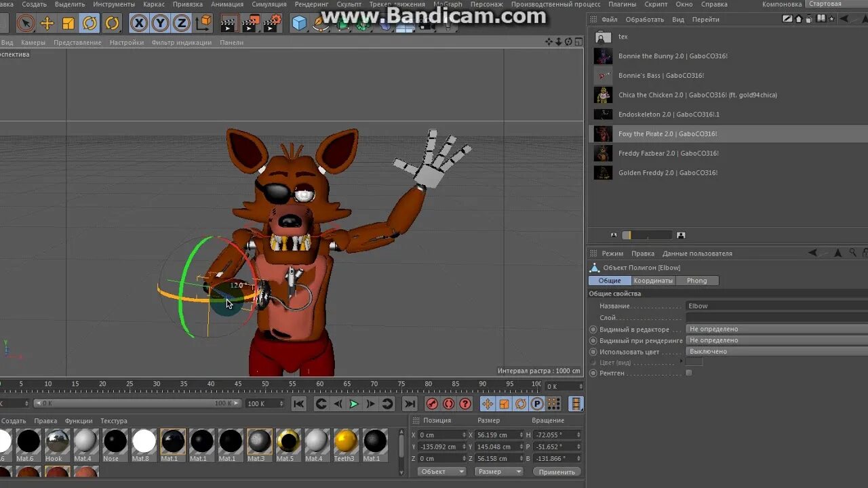Toggle scale keying in timeline
The width and height of the screenshot is (868, 488).
click(x=504, y=404)
